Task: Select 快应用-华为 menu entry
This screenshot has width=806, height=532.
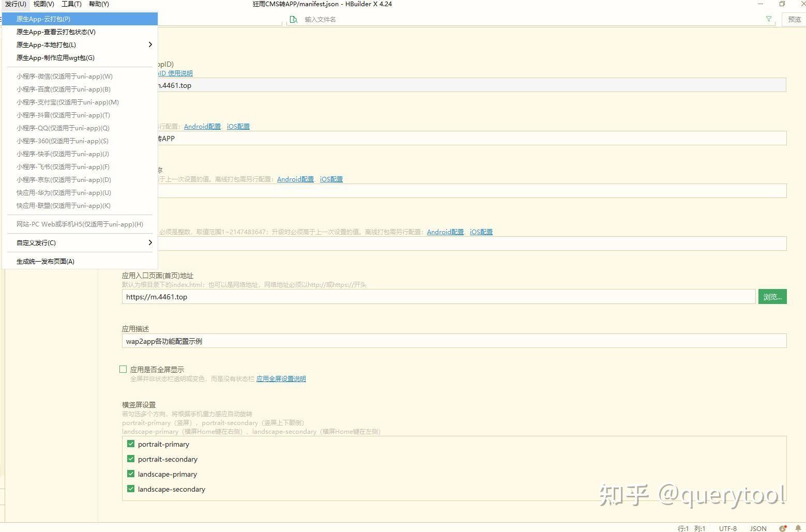Action: pos(80,193)
